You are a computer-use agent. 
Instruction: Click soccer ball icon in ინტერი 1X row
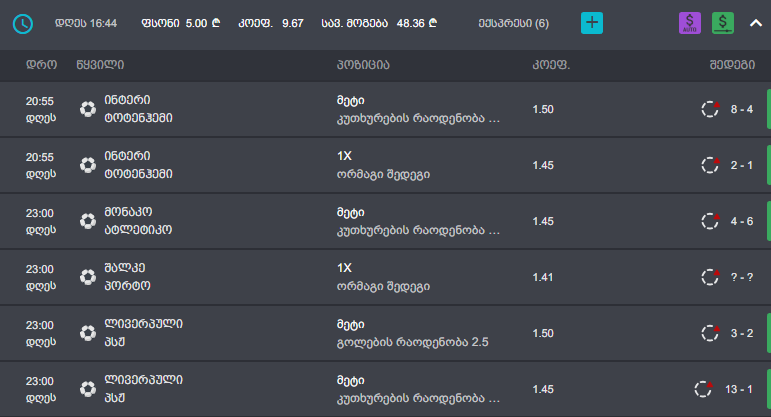(88, 165)
